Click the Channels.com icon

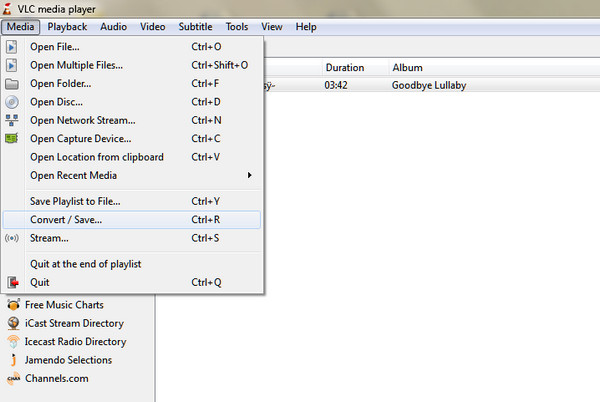pyautogui.click(x=14, y=378)
